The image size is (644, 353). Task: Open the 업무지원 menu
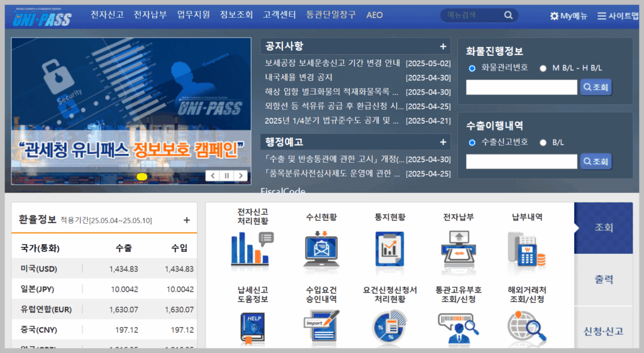(x=194, y=14)
